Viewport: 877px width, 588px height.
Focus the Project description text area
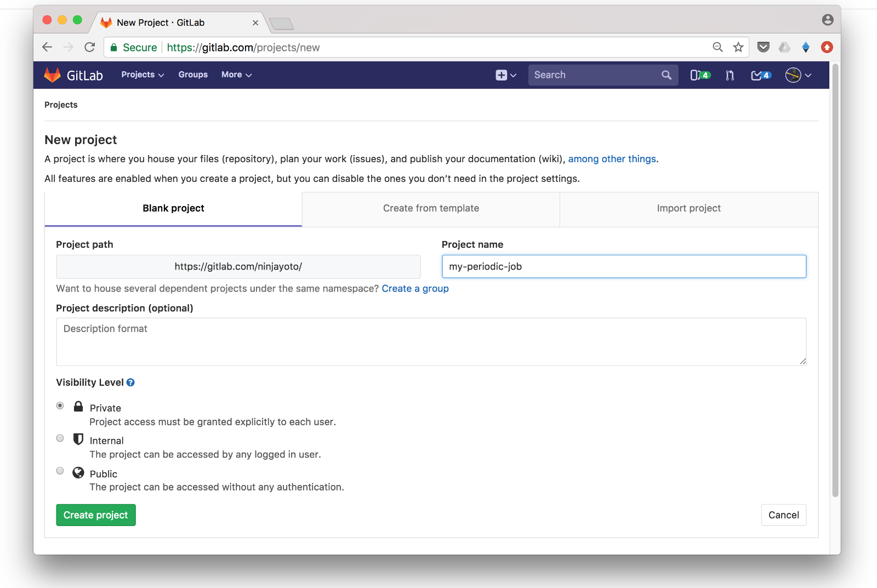point(431,342)
